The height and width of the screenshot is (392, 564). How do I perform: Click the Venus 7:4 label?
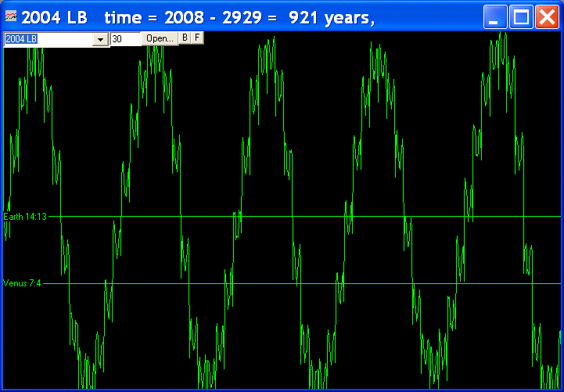pyautogui.click(x=23, y=283)
